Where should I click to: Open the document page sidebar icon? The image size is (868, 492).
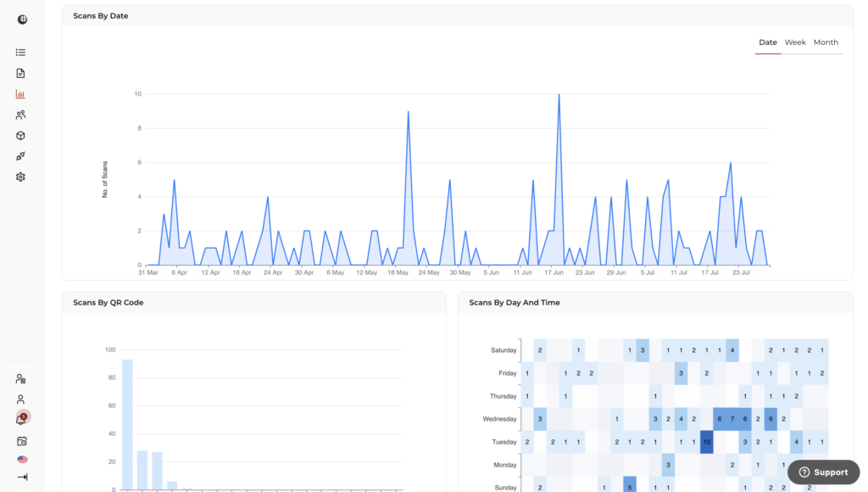point(20,73)
